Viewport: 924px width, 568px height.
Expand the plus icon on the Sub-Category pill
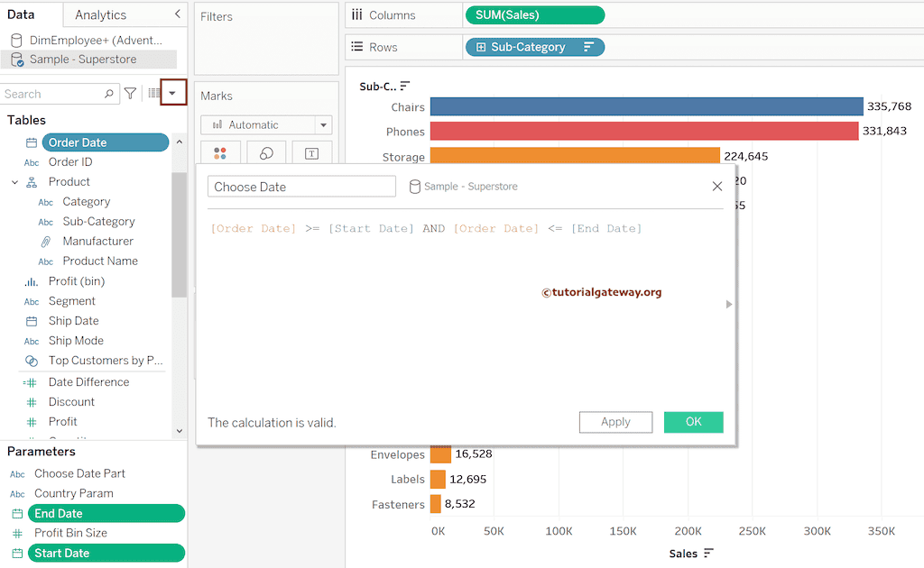click(481, 47)
